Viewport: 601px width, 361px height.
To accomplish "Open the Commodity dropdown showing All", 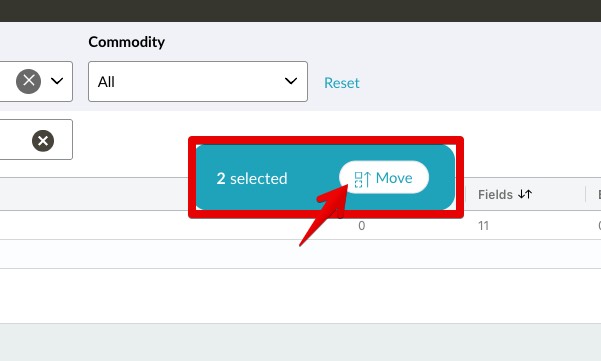I will [x=198, y=81].
